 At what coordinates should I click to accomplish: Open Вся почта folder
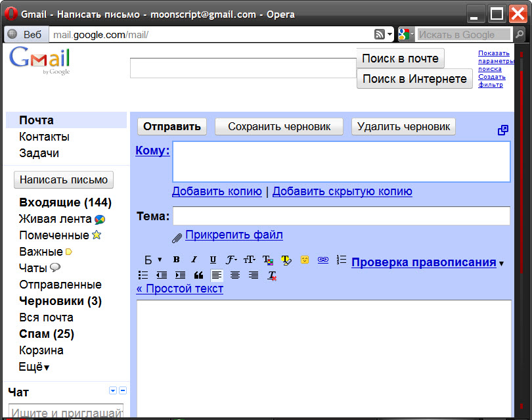46,317
